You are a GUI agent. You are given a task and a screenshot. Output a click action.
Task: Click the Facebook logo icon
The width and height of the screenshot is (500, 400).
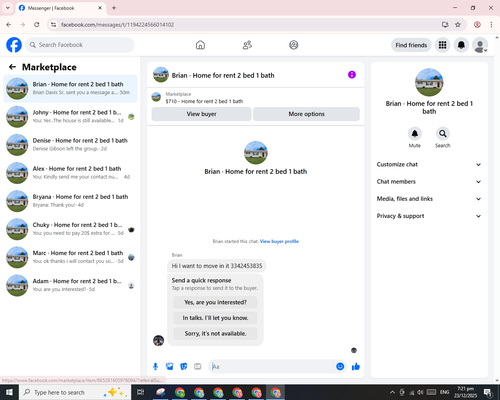pyautogui.click(x=14, y=45)
